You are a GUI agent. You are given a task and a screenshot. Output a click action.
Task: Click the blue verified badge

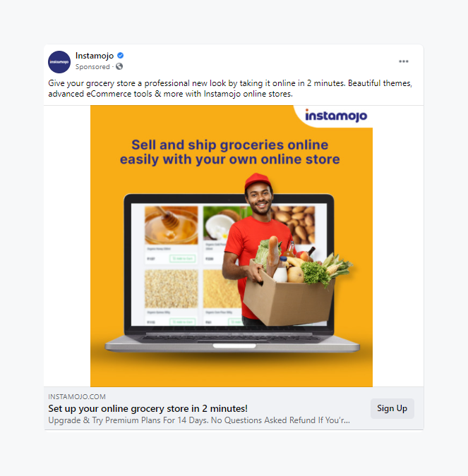[x=120, y=56]
